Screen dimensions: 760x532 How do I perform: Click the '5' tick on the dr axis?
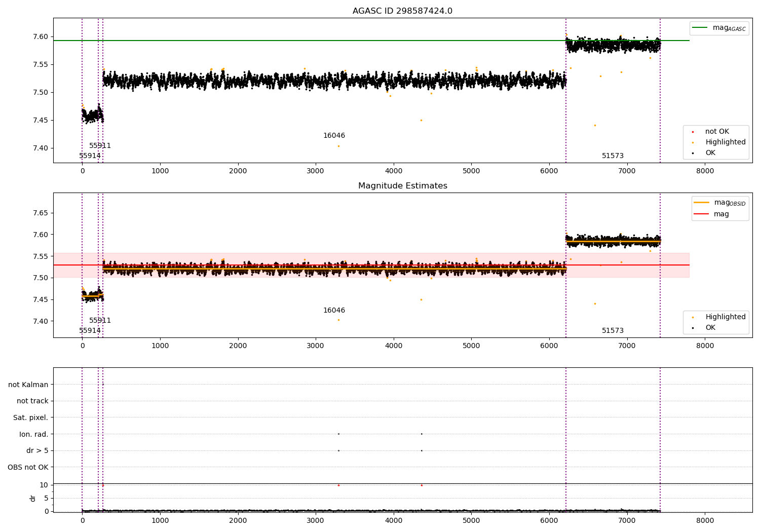pos(46,499)
